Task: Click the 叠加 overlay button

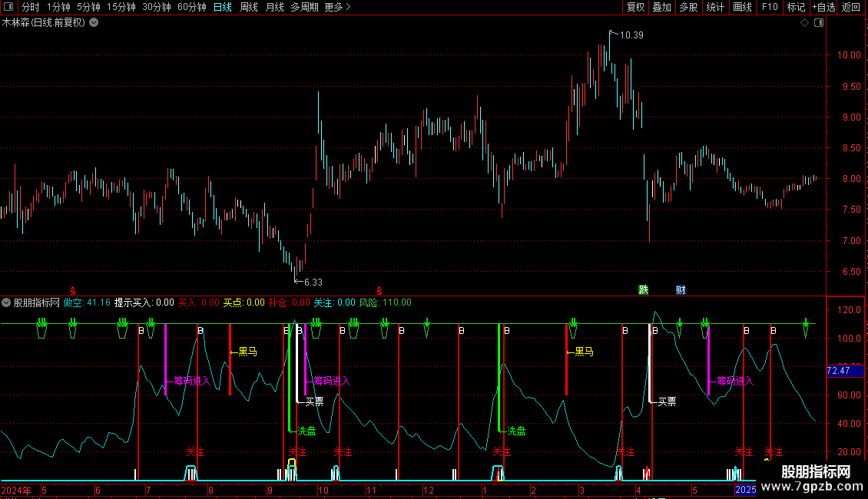Action: tap(661, 7)
